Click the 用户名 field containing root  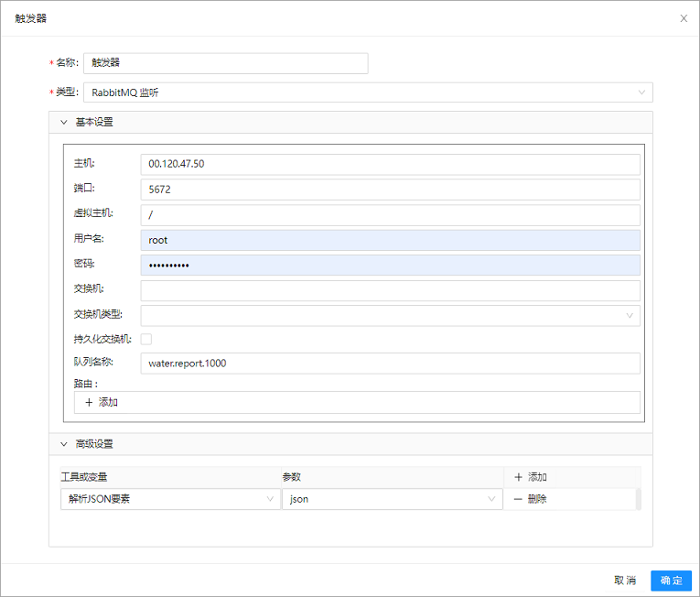point(390,241)
